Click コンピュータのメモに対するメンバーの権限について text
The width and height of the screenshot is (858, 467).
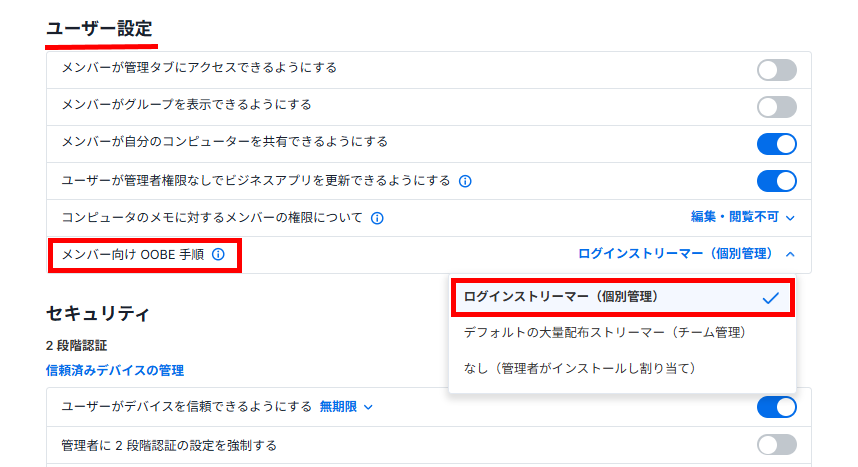coord(212,218)
